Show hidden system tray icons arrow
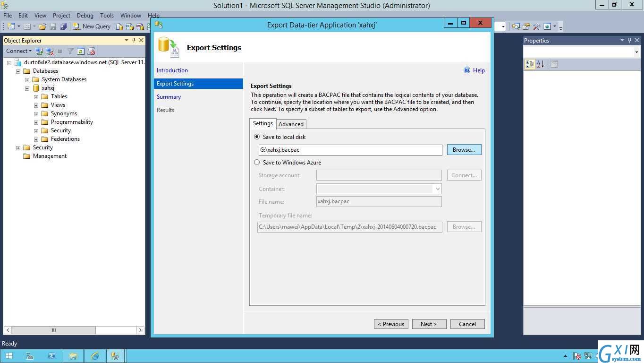Screen dimensions: 644x363 click(566, 356)
